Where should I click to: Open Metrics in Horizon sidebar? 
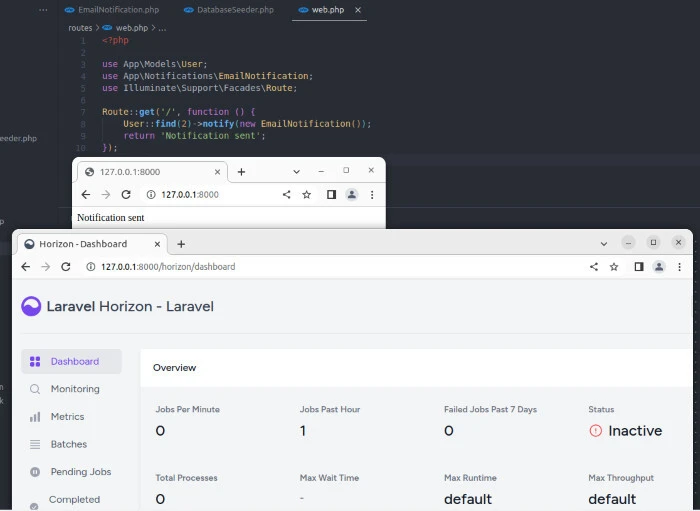click(x=67, y=417)
